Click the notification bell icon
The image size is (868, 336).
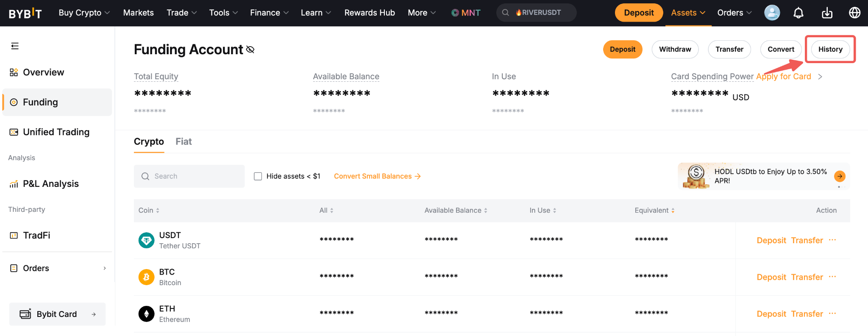click(798, 13)
